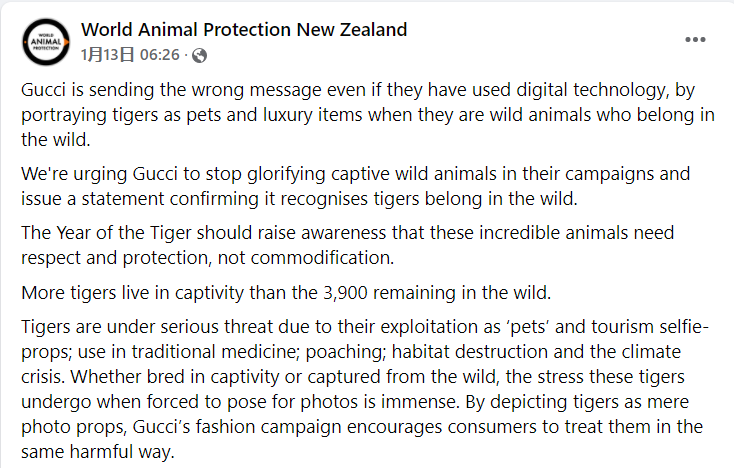Click the phrase 'same harmful way' at the post's end
This screenshot has height=468, width=734.
tap(97, 452)
